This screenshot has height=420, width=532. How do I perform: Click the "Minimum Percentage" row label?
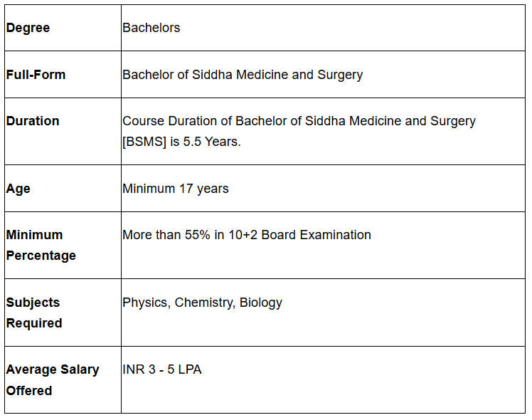[x=41, y=245]
